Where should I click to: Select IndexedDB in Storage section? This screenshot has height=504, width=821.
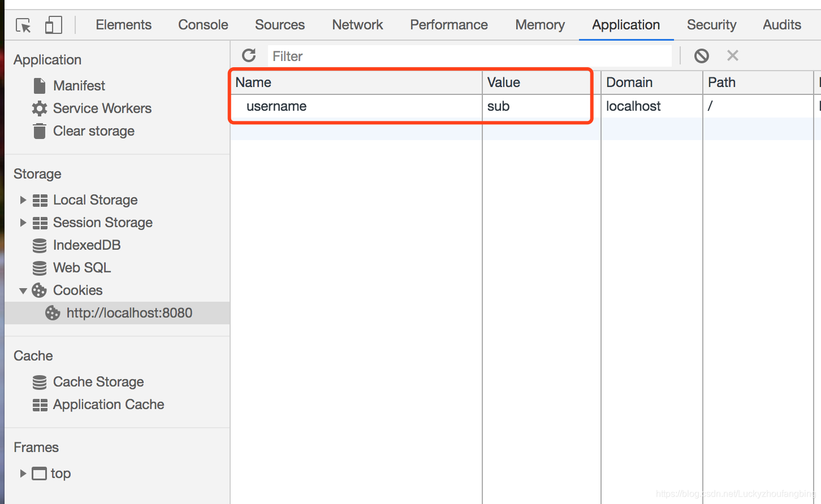87,245
